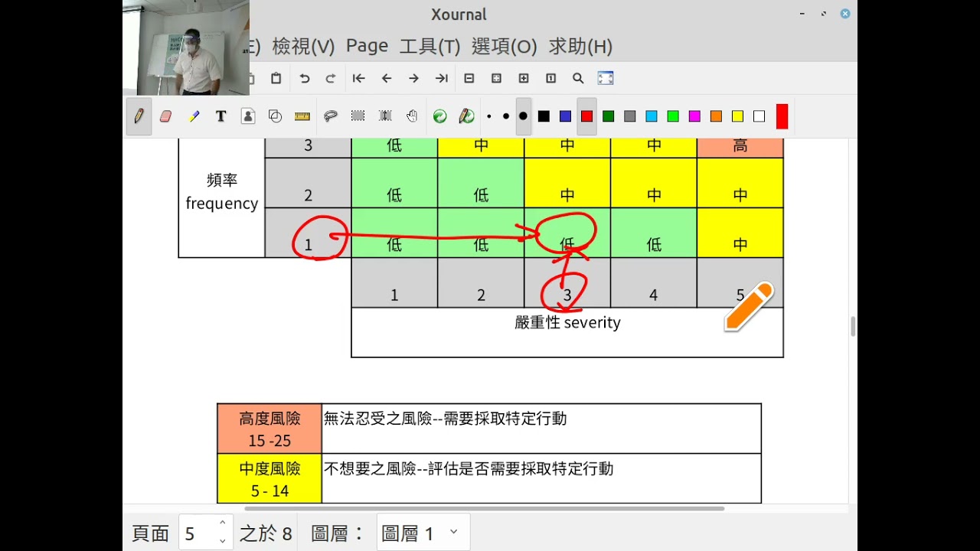Screen dimensions: 980x551
Task: Select the Lasso region selection tool
Action: coord(331,116)
